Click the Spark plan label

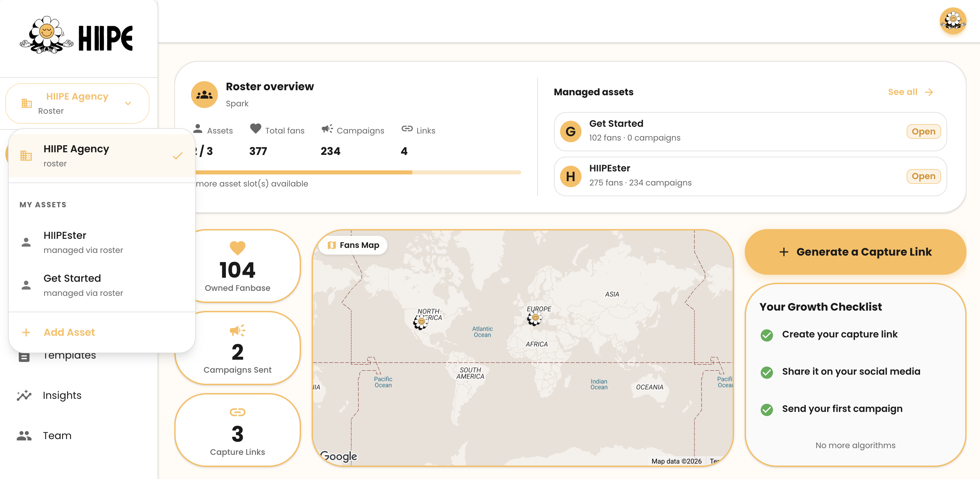click(x=237, y=104)
